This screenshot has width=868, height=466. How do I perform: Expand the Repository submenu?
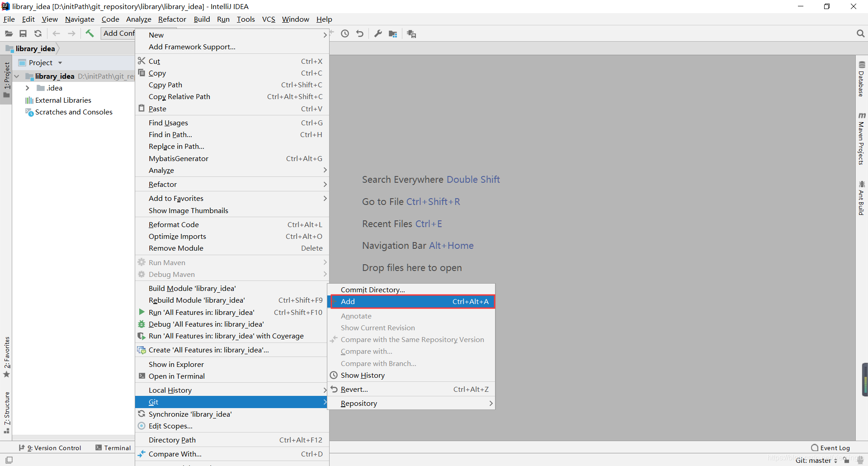click(x=411, y=403)
